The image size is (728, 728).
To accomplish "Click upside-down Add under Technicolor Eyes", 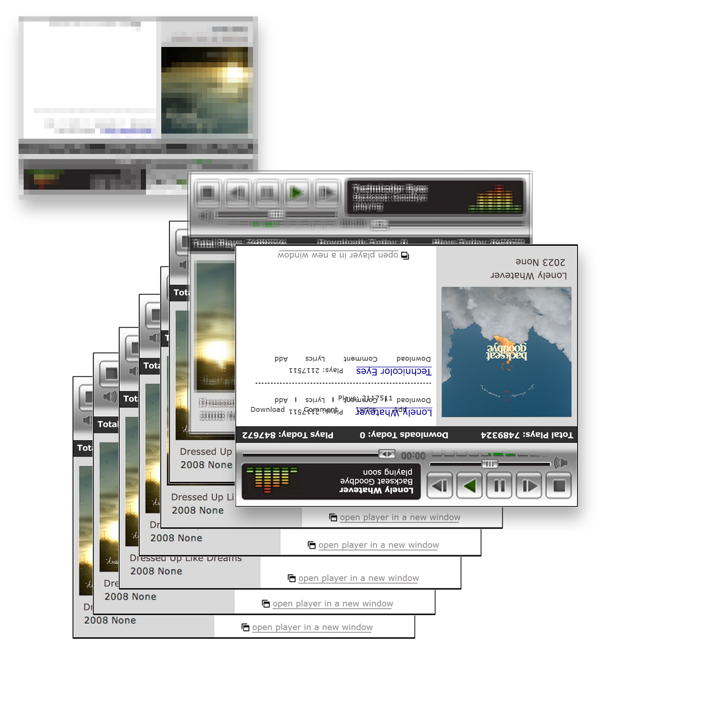I will (281, 359).
